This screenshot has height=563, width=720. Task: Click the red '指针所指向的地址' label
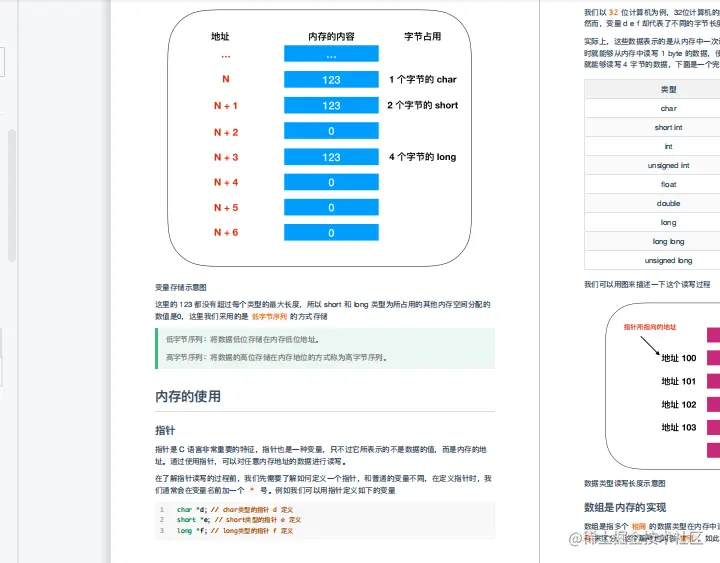click(x=650, y=327)
